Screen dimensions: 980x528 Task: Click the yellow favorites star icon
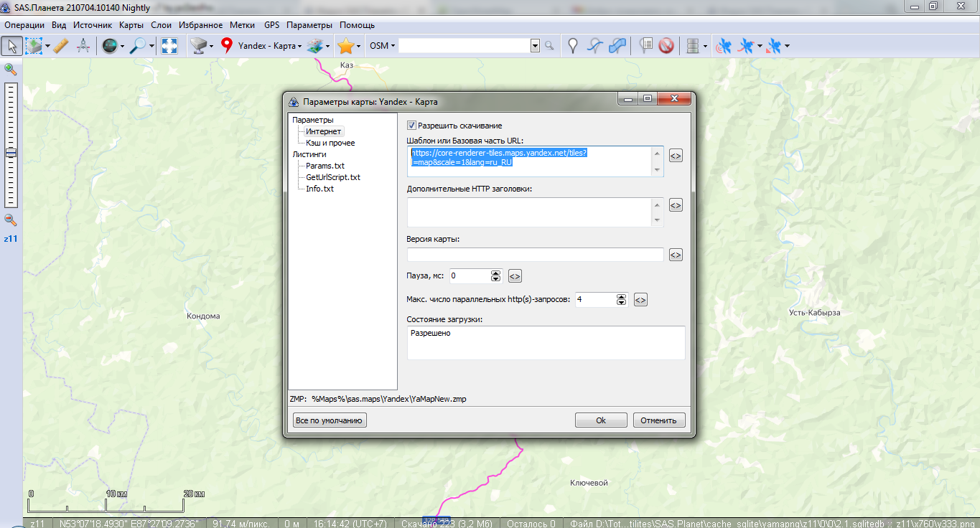pyautogui.click(x=345, y=46)
